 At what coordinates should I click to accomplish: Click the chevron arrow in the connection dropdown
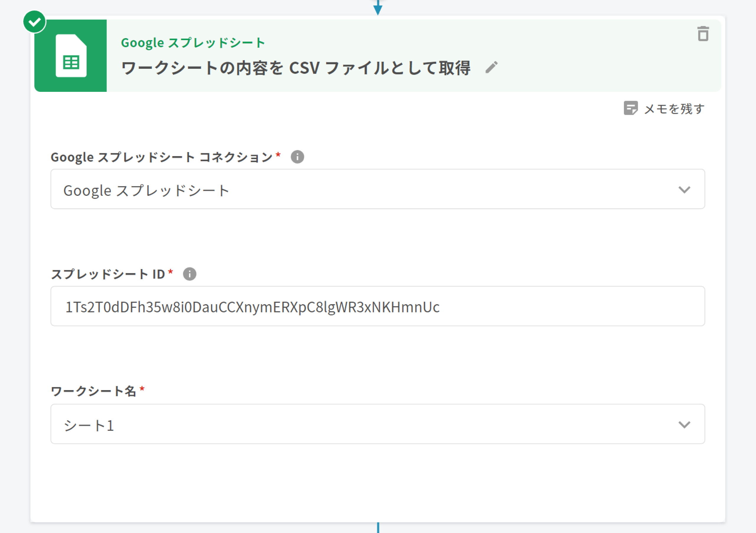click(684, 190)
